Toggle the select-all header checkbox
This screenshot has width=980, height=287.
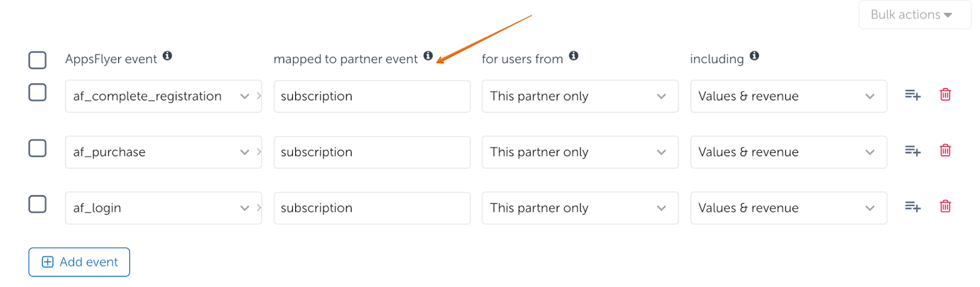[37, 60]
